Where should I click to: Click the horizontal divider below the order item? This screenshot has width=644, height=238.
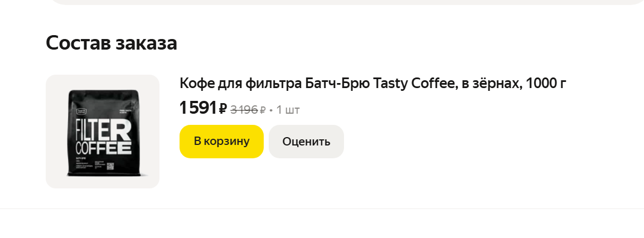point(322,208)
